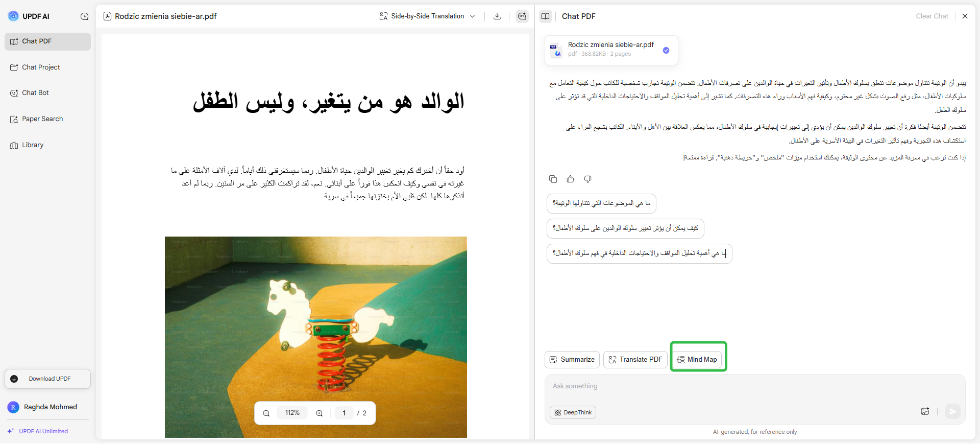Screen dimensions: 980x444
Task: Toggle DeepThink mode
Action: click(x=573, y=412)
